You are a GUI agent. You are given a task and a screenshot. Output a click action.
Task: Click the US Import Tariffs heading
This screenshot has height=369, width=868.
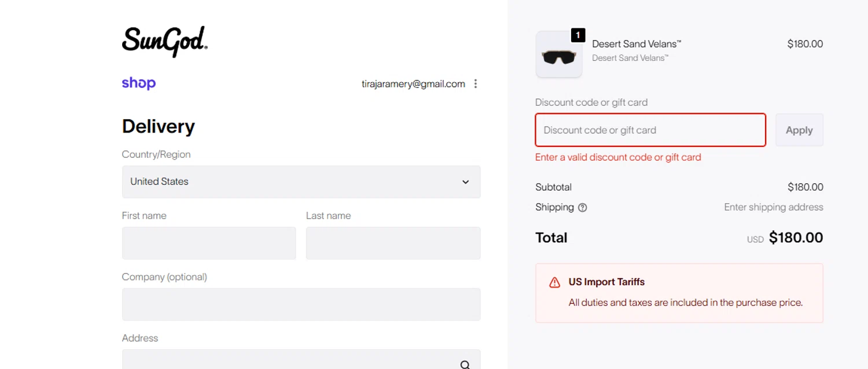[x=606, y=282]
